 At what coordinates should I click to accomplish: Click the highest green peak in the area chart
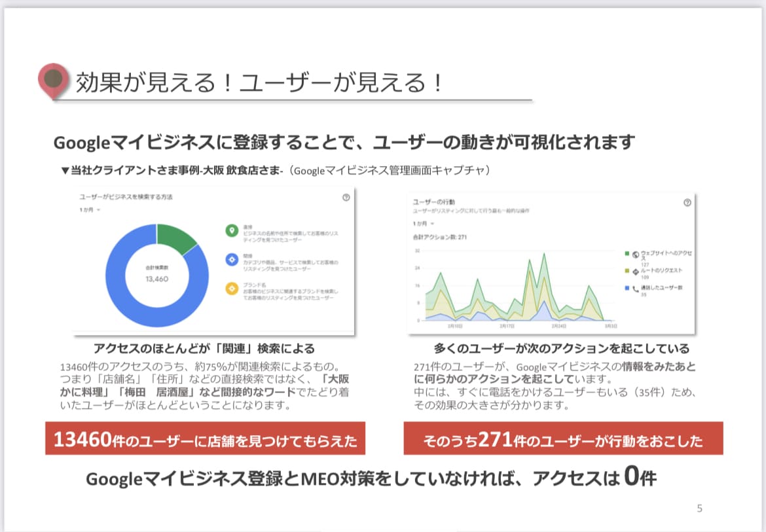tap(543, 253)
